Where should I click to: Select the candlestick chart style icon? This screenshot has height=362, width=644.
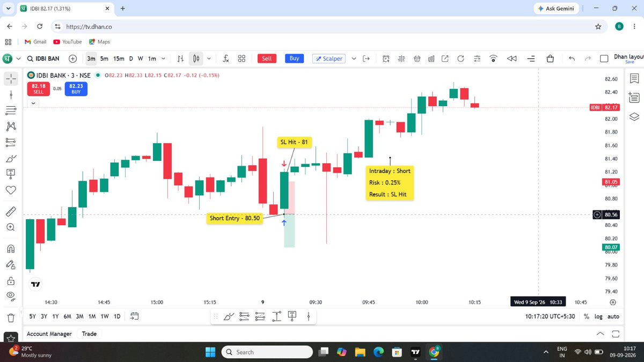pyautogui.click(x=196, y=58)
